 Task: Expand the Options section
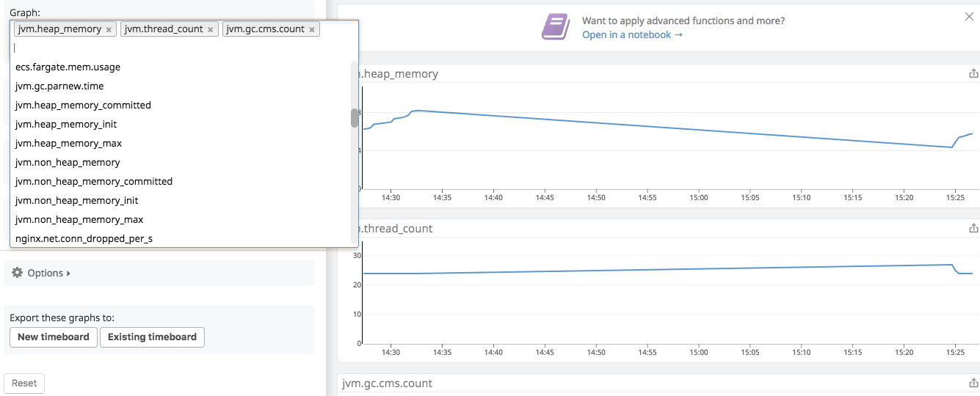(x=41, y=273)
